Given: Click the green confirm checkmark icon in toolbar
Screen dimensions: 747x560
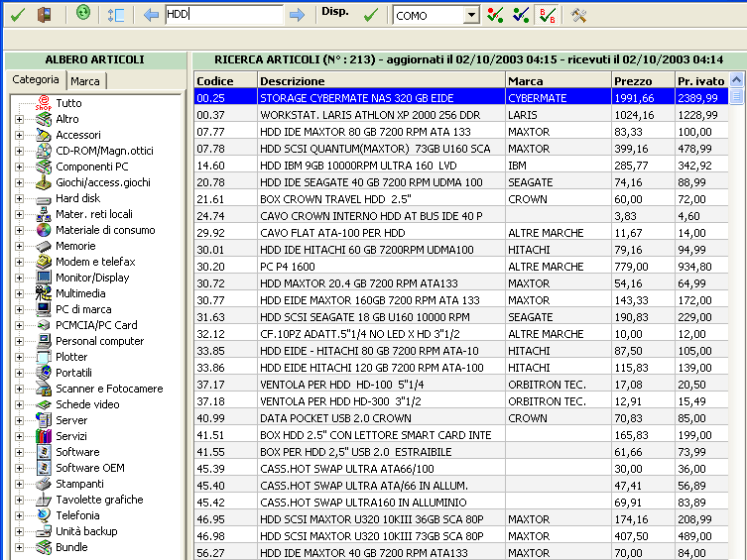Looking at the screenshot, I should point(18,15).
